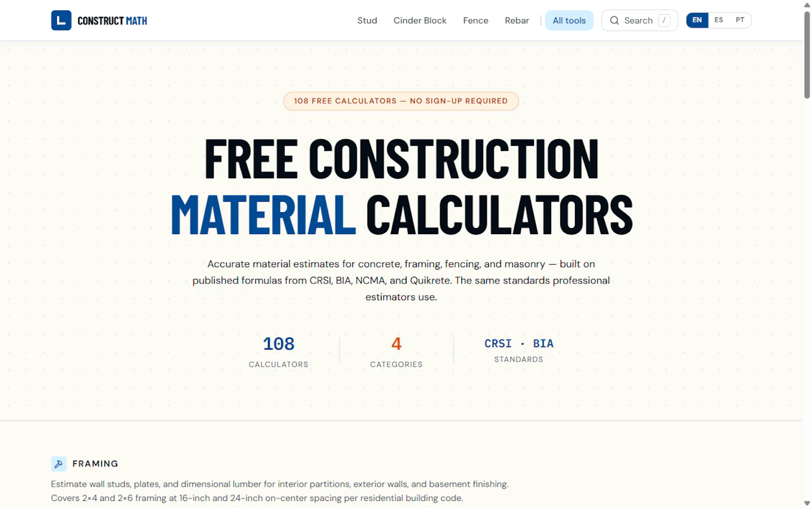Click the page vertical scrollbar thumb
The image size is (812, 508).
(807, 54)
